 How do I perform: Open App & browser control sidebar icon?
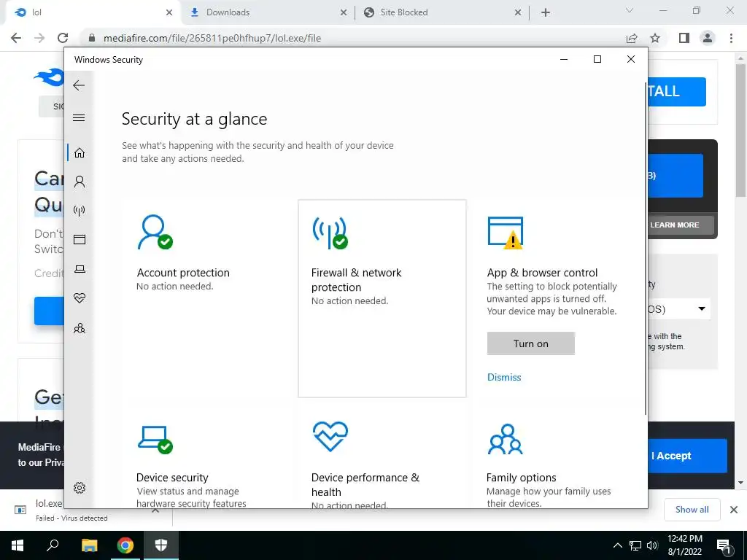[x=80, y=239]
